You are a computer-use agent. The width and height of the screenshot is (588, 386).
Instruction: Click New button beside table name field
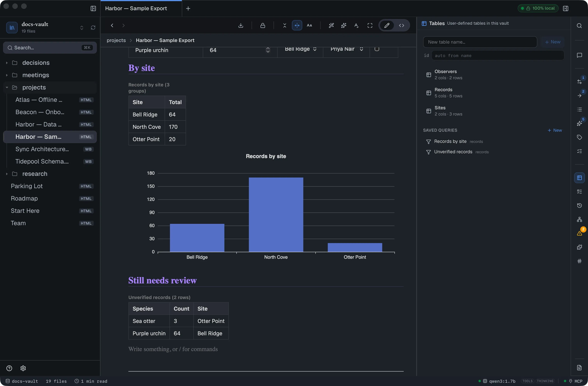pyautogui.click(x=552, y=42)
